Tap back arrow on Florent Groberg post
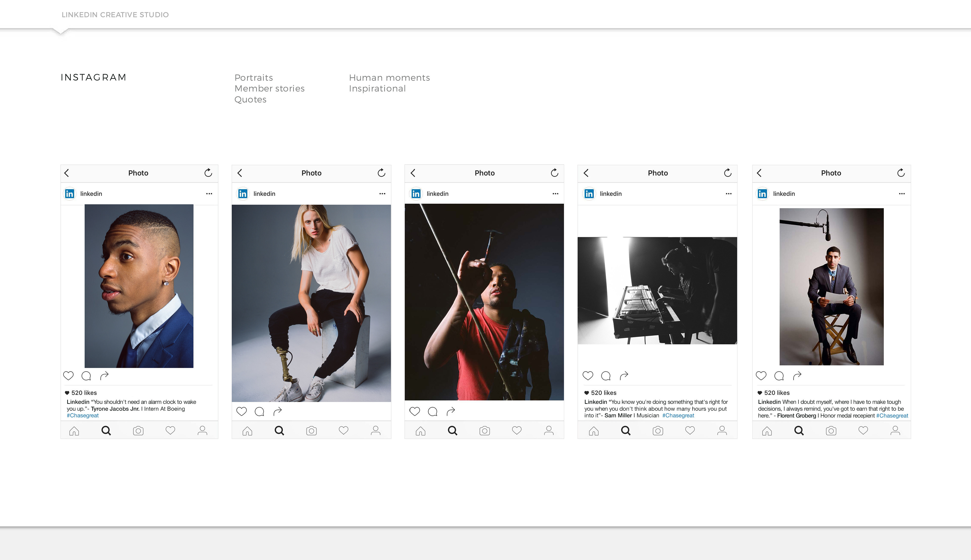Viewport: 971px width, 560px height. point(759,173)
